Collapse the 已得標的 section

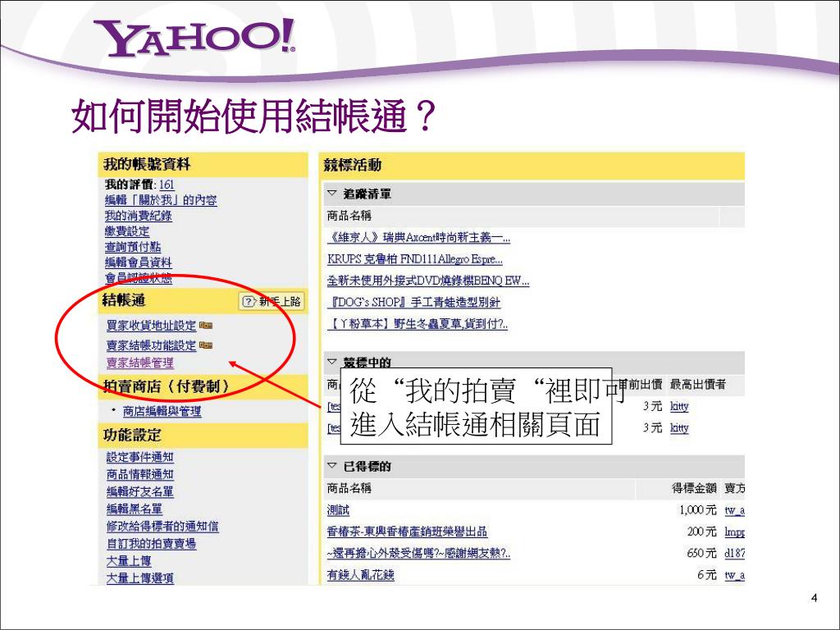point(332,466)
